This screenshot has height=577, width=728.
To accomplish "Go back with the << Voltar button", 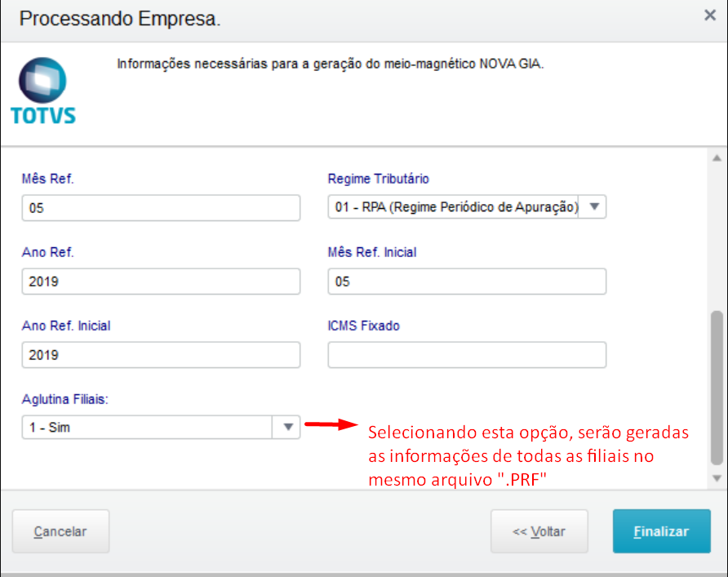I will pos(539,531).
